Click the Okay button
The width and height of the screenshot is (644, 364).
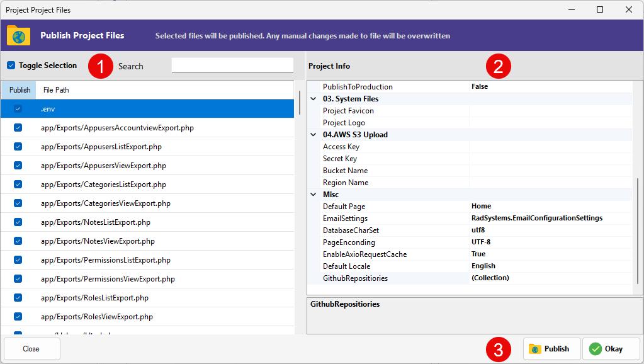[x=611, y=349]
